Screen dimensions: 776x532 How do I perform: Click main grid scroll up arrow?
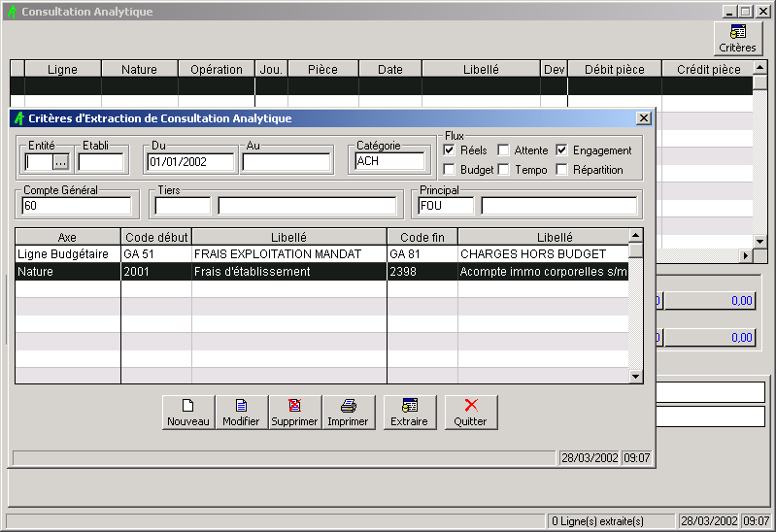(x=759, y=67)
